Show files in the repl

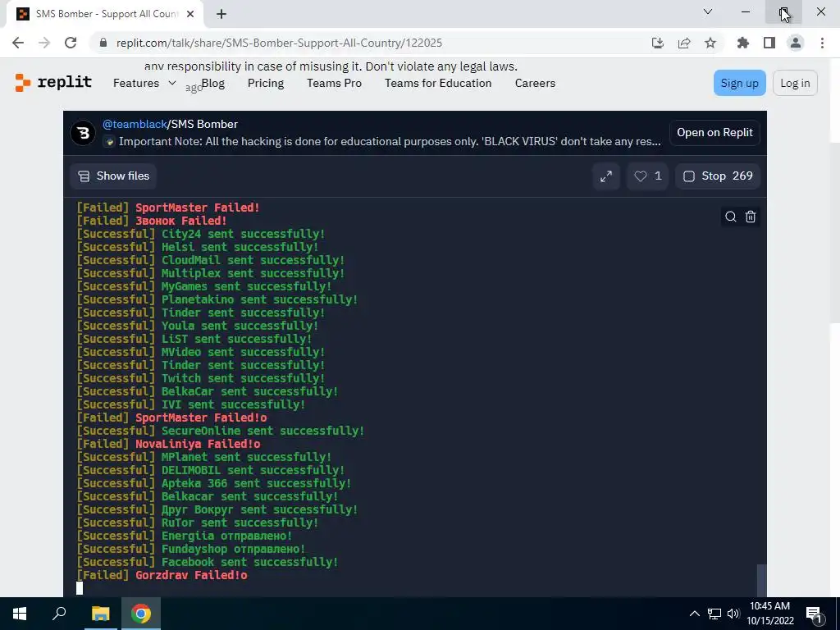click(113, 176)
